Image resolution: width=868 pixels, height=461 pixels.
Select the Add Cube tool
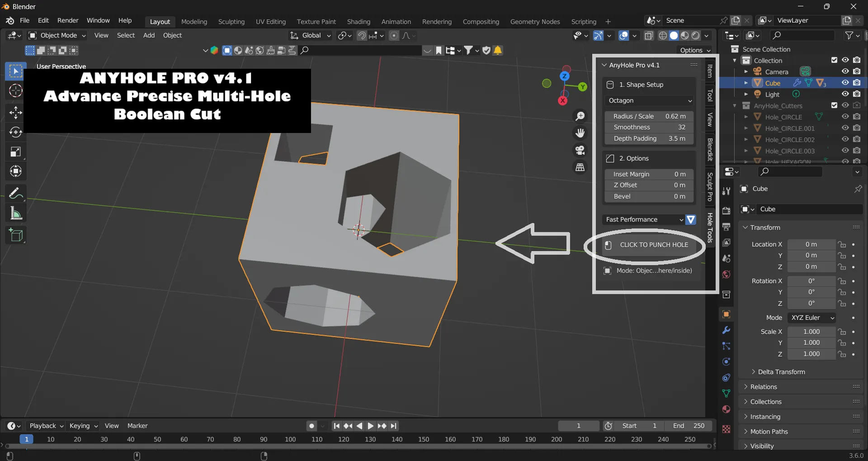click(x=16, y=235)
